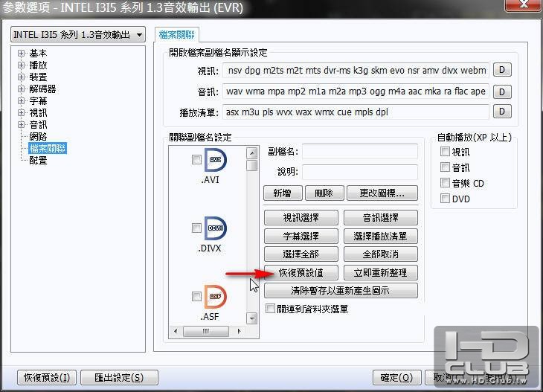
Task: Click the vertical scrollbar thumb in file list
Action: click(x=251, y=165)
